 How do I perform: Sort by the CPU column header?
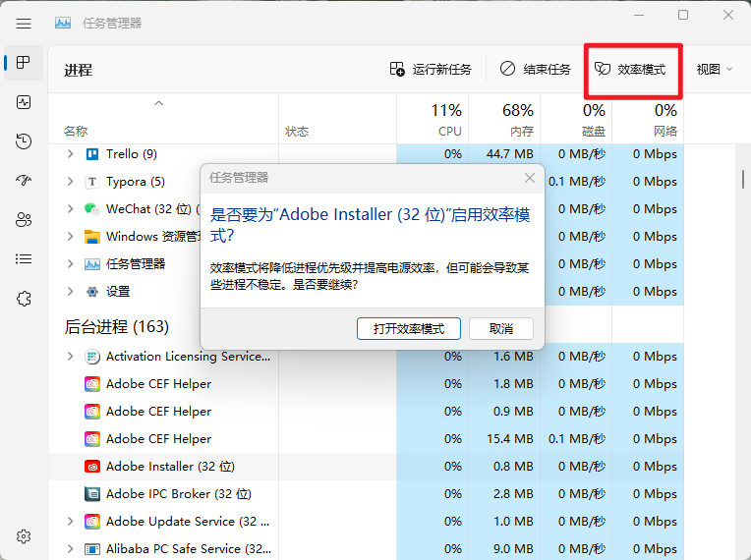(433, 119)
